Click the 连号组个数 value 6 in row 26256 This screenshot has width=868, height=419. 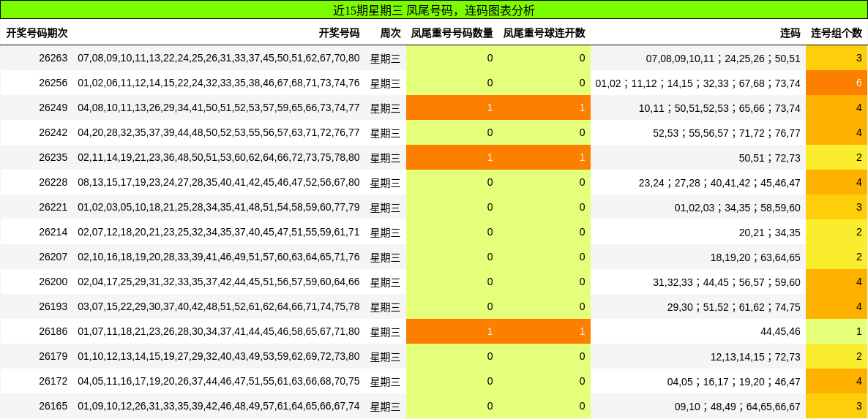point(858,83)
